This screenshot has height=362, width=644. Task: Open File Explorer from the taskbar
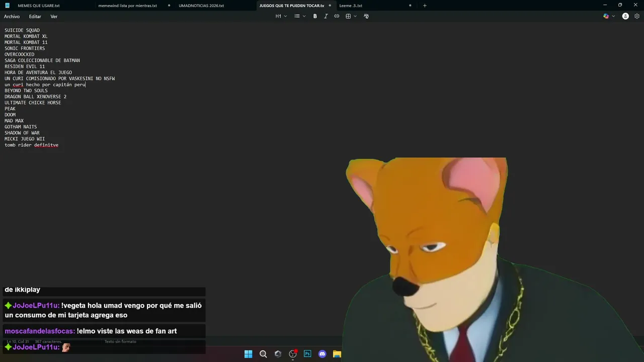tap(337, 354)
